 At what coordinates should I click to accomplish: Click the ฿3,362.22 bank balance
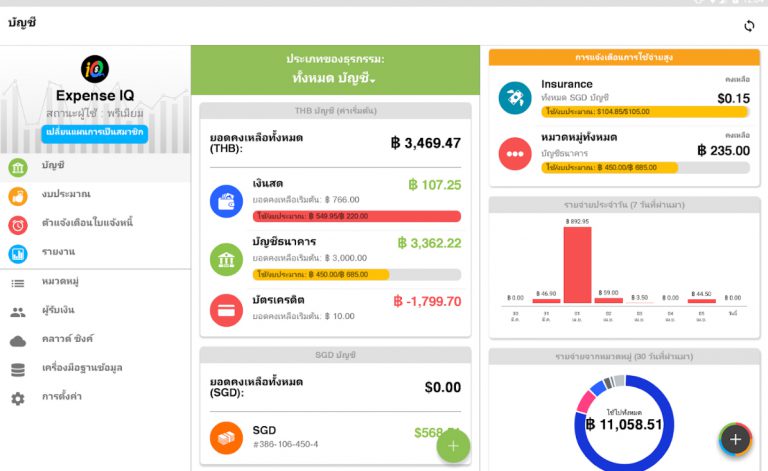tap(429, 243)
